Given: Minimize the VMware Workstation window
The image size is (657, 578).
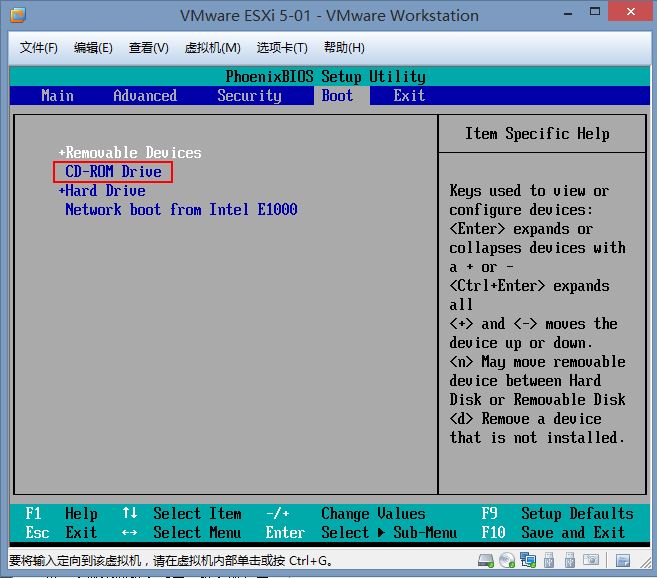Looking at the screenshot, I should tap(568, 13).
